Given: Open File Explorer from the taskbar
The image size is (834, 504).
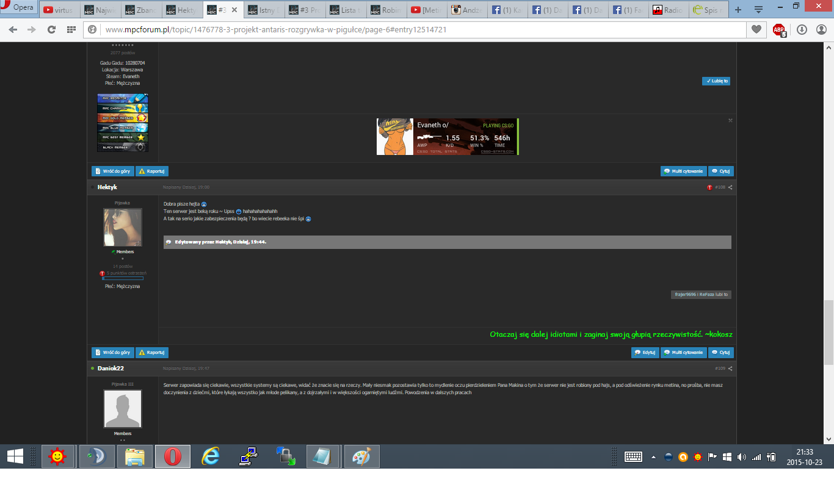Looking at the screenshot, I should 135,456.
